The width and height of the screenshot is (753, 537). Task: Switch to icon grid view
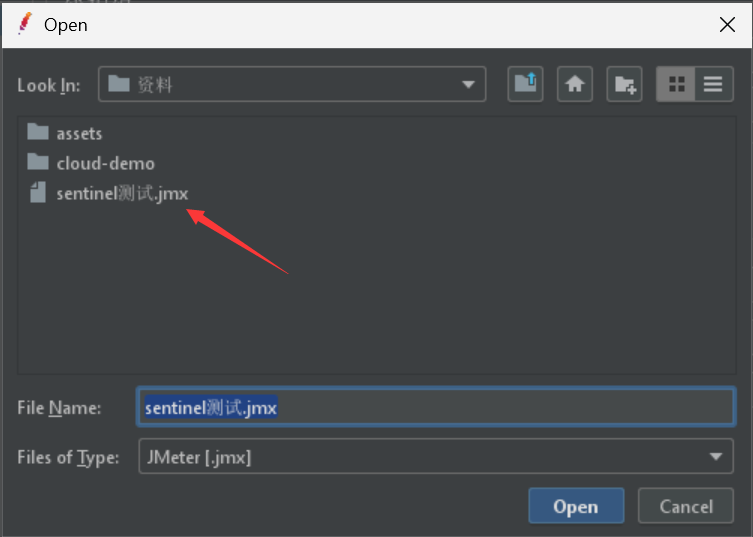click(x=676, y=84)
